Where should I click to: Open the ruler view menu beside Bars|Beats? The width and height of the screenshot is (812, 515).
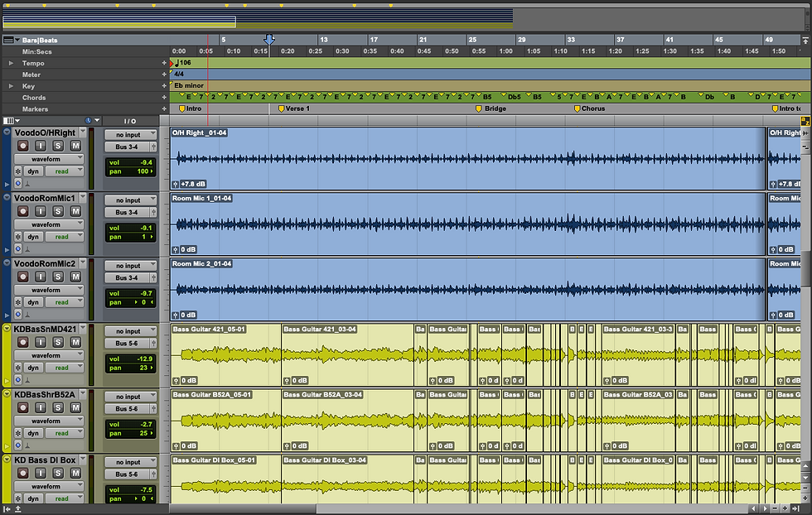(x=11, y=40)
